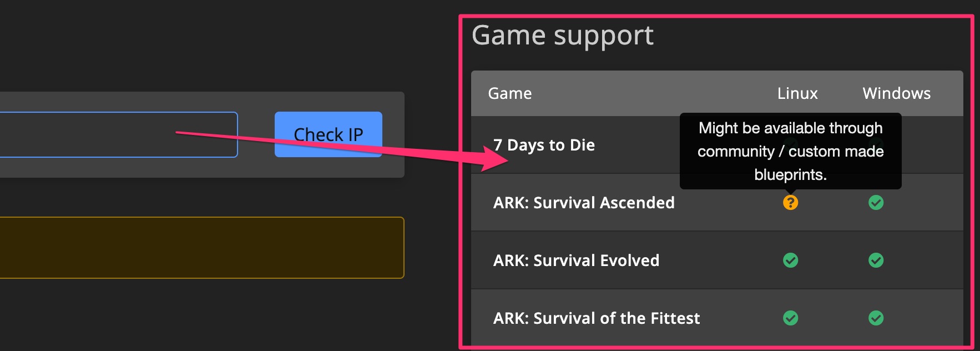Click the Windows column header

[x=896, y=93]
